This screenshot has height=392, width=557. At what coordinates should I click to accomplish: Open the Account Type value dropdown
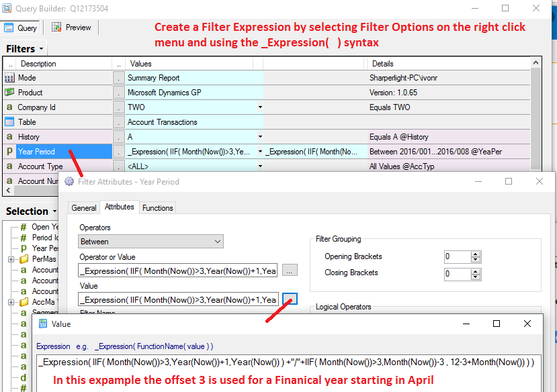[260, 166]
